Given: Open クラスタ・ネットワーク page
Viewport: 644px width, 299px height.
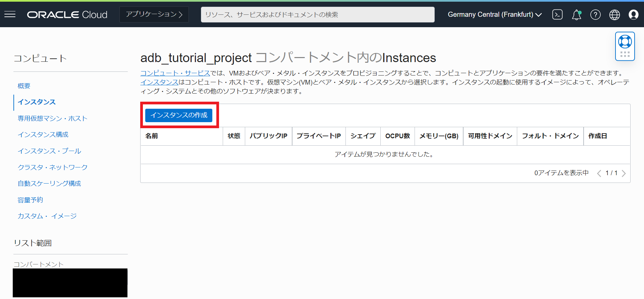Looking at the screenshot, I should tap(53, 167).
